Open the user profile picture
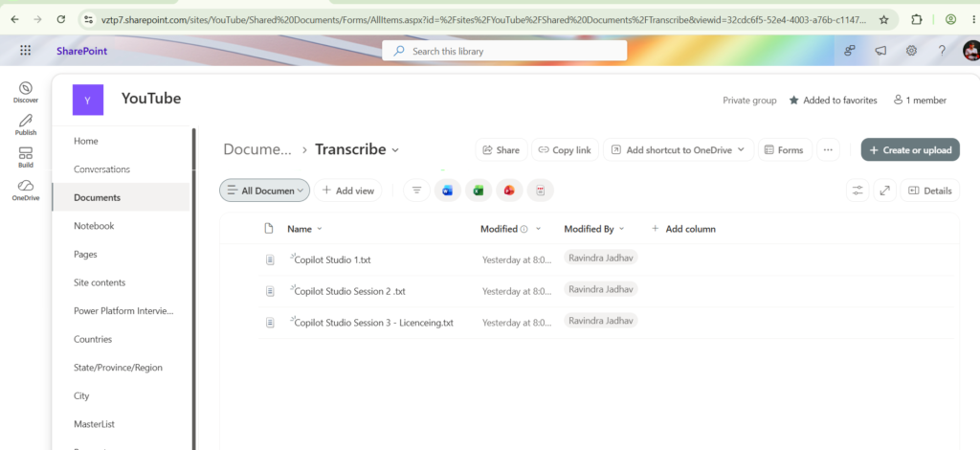Screen dimensions: 980x450 click(971, 51)
